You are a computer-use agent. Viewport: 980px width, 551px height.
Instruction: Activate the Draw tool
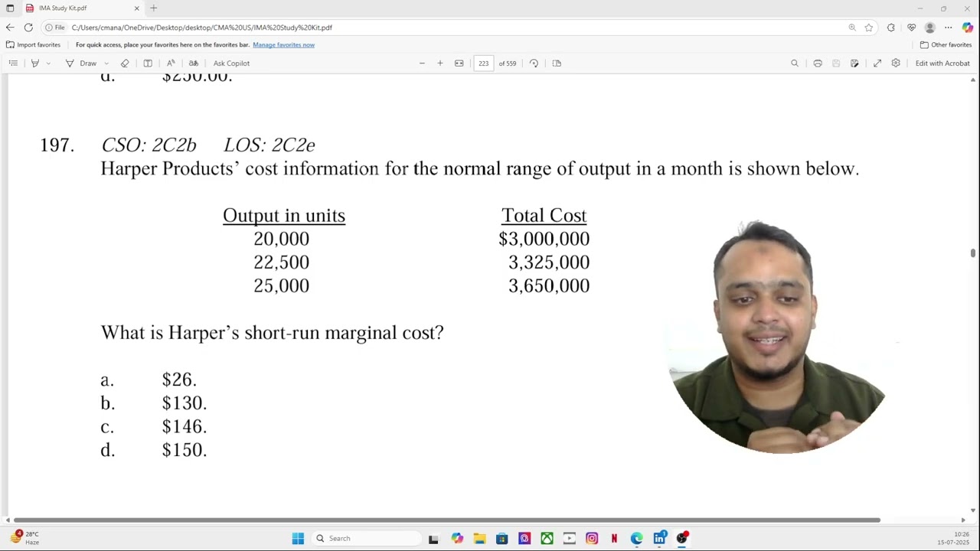click(81, 63)
